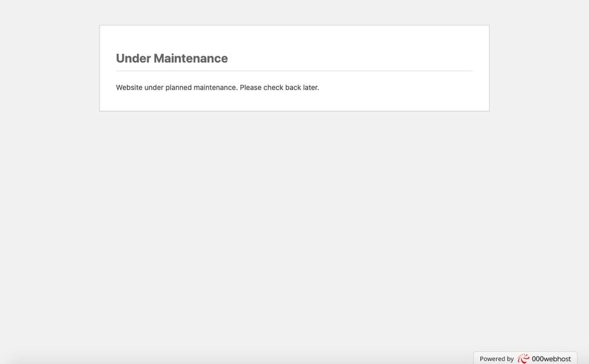
Task: Click the word '000webhost' in the badge
Action: pyautogui.click(x=552, y=359)
